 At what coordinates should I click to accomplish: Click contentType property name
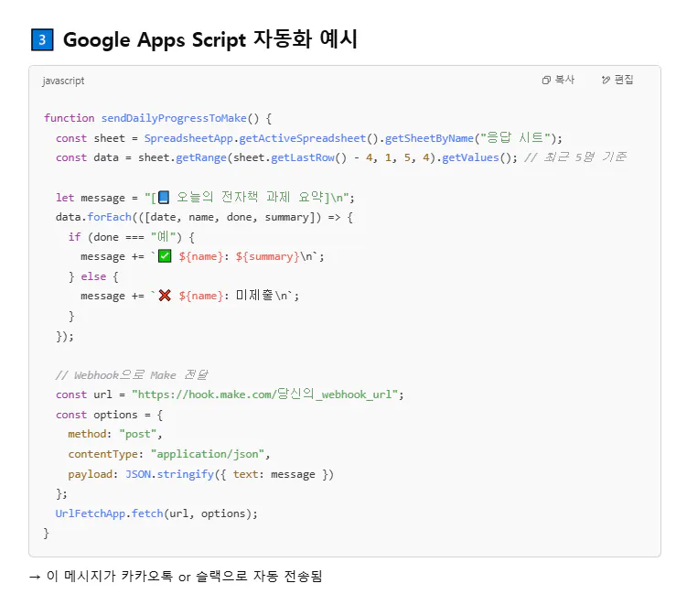click(x=103, y=454)
